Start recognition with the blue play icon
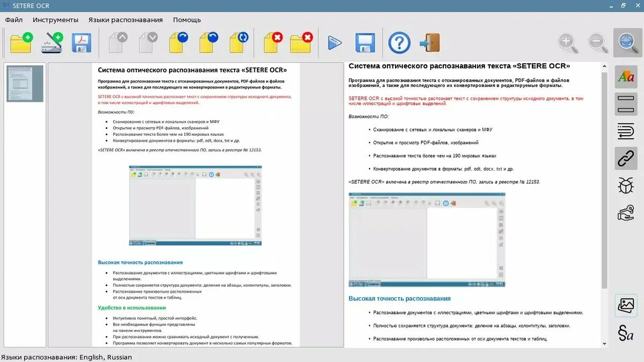Image resolution: width=644 pixels, height=362 pixels. pos(335,43)
